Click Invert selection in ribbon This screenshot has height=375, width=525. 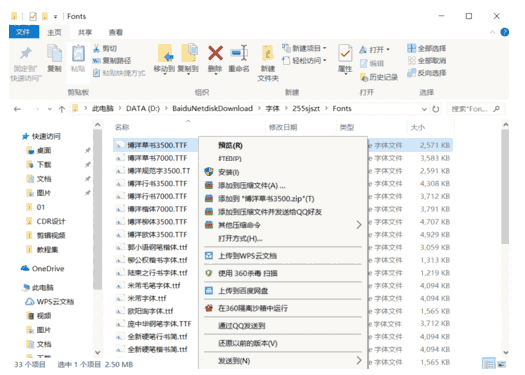click(427, 73)
